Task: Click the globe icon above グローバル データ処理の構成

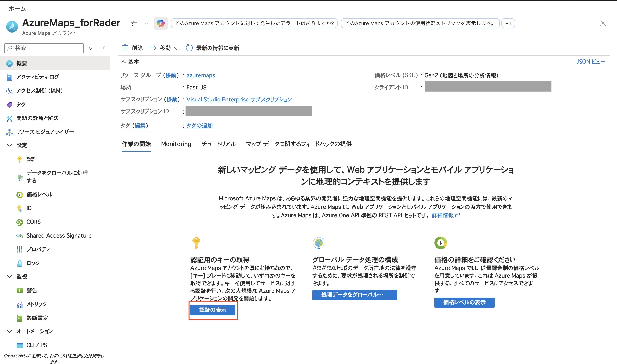Action: [319, 243]
